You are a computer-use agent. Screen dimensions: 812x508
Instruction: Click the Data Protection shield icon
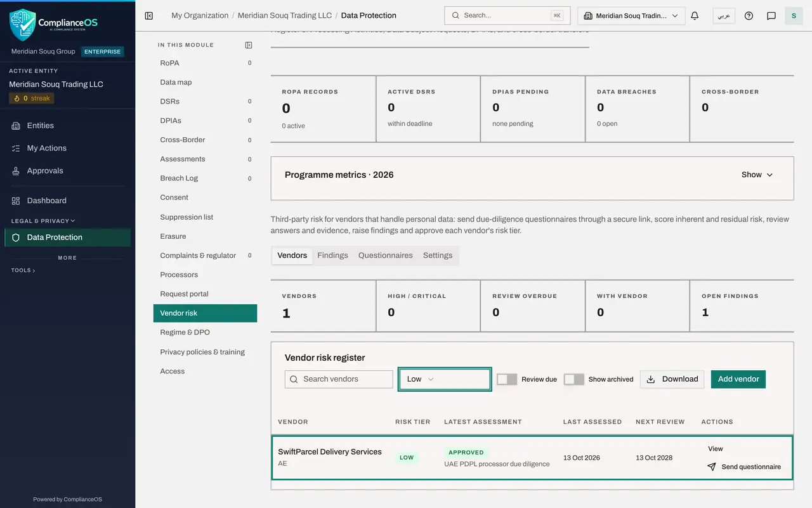click(x=16, y=237)
